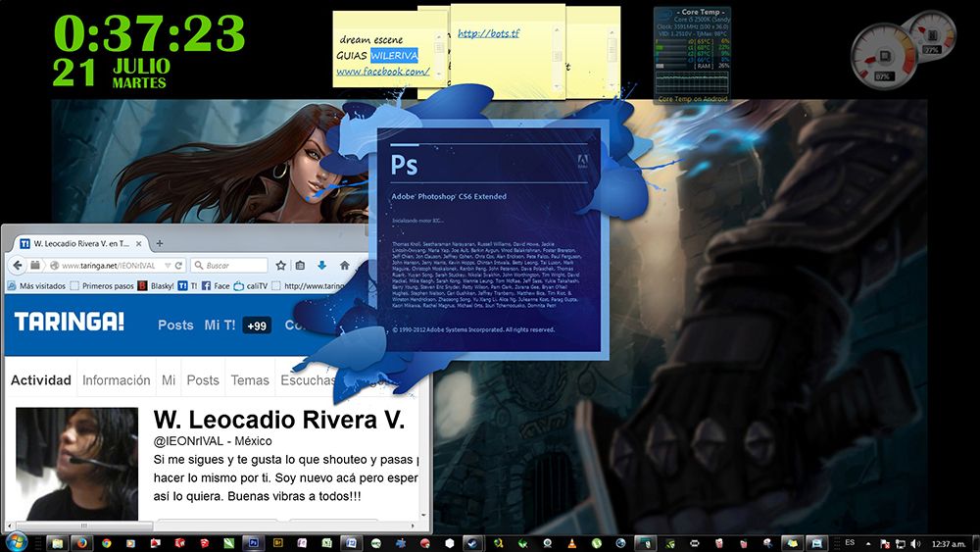This screenshot has height=552, width=980.
Task: Switch to the Mi profile tab
Action: click(x=169, y=380)
